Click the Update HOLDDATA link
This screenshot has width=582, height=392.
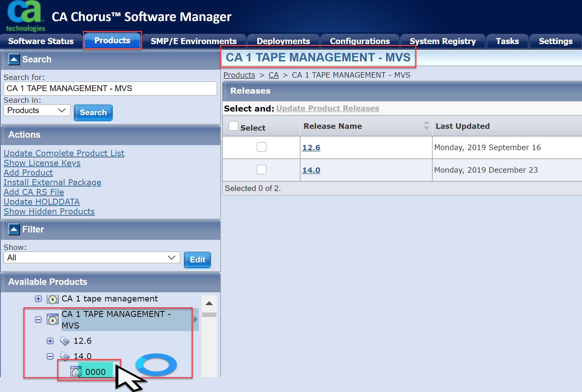[42, 202]
